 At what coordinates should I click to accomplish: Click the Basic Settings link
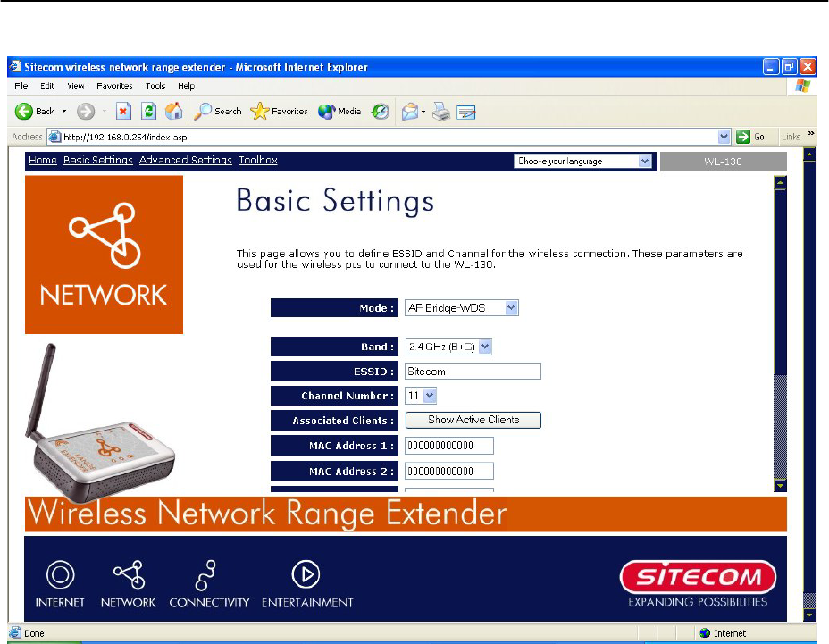coord(97,160)
